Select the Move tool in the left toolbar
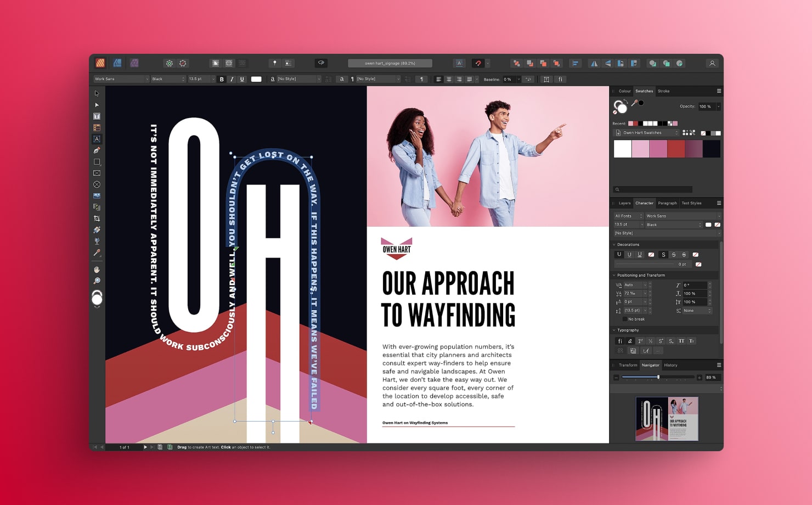The width and height of the screenshot is (812, 505). [x=97, y=93]
